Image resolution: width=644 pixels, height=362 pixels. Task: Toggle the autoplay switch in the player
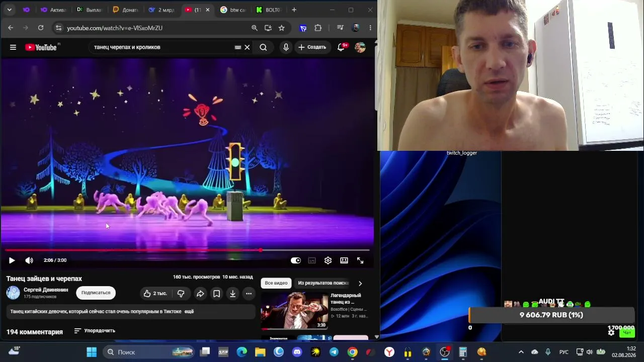[296, 260]
